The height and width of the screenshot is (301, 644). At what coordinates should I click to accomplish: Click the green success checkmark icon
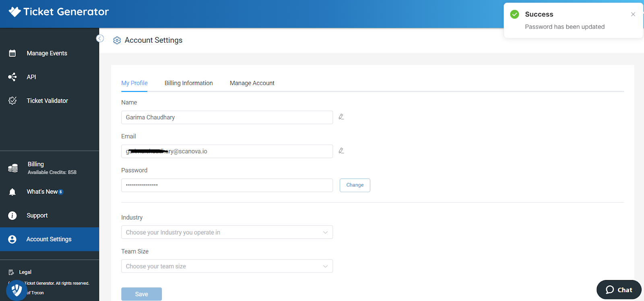coord(514,15)
